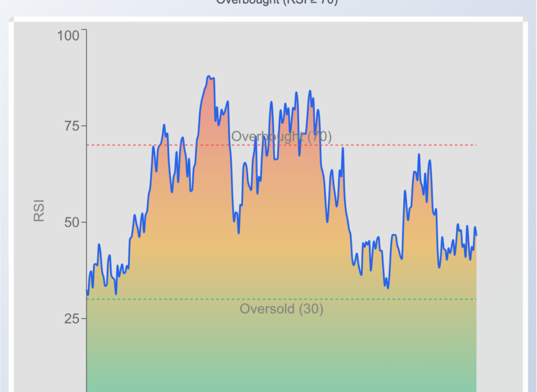The width and height of the screenshot is (537, 392).
Task: Click the sharp mid-chart trough just below 50
Action: point(238,232)
